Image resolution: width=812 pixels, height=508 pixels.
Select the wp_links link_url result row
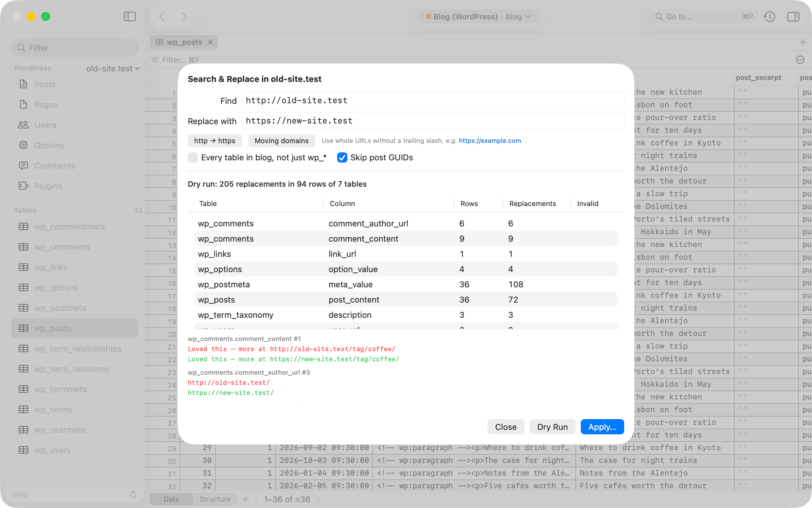point(406,254)
